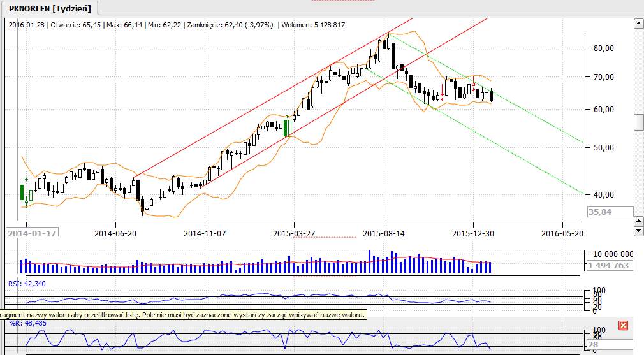Click the Min: 62,22 value in header
Viewport: 644px width, 355px height.
click(165, 25)
